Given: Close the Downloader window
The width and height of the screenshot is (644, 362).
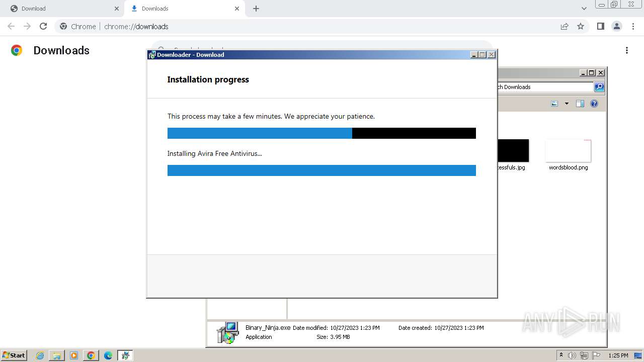Looking at the screenshot, I should 492,55.
